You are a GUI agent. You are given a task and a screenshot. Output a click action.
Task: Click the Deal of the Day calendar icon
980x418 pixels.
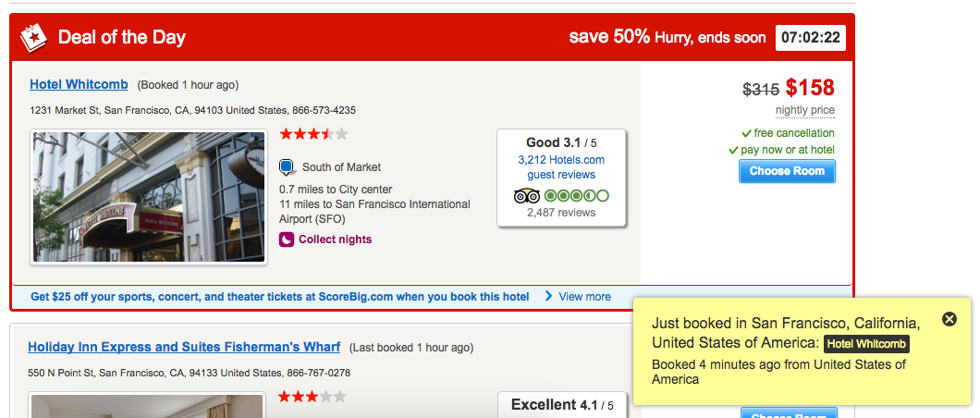click(33, 38)
